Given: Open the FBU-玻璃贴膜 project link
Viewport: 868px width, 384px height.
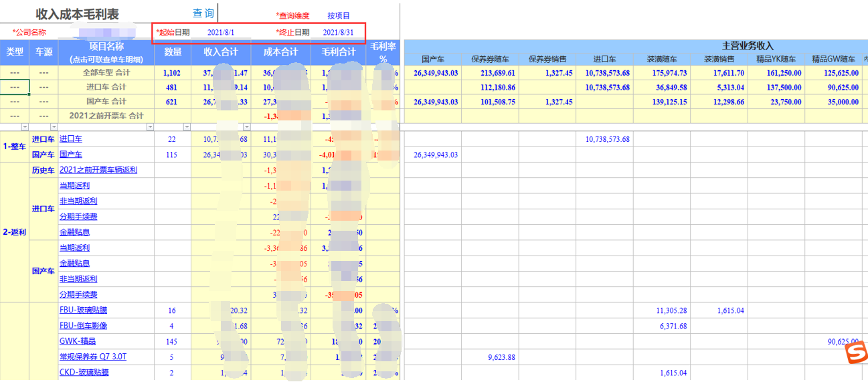Looking at the screenshot, I should point(83,310).
